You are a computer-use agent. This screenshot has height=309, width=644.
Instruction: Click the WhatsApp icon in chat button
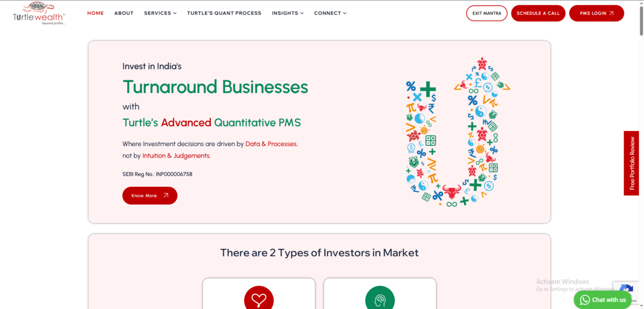[x=584, y=300]
